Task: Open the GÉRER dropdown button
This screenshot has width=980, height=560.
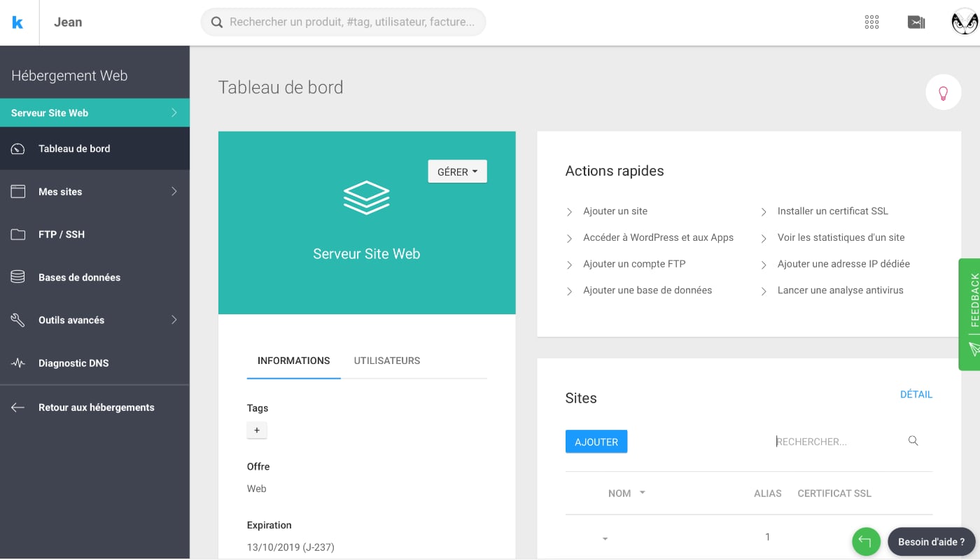Action: click(x=457, y=171)
